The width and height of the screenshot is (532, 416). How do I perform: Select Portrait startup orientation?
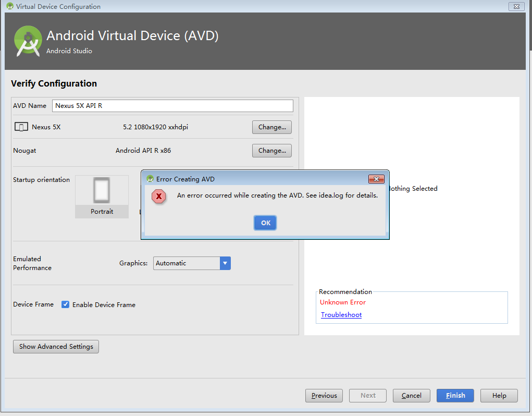102,197
